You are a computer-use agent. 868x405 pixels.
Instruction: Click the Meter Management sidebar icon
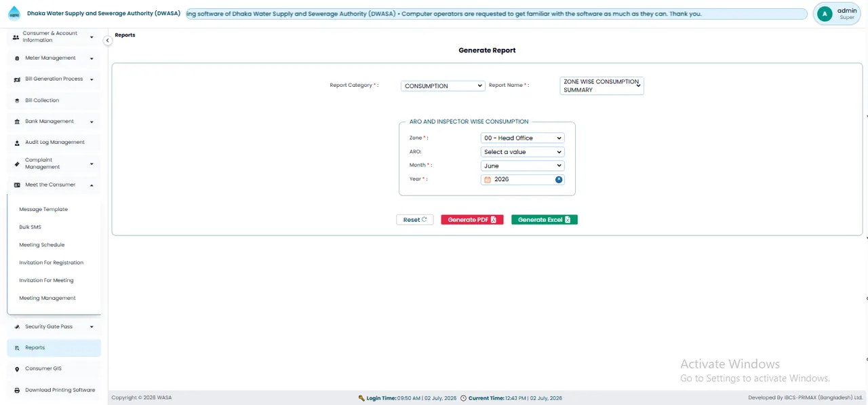(x=17, y=58)
